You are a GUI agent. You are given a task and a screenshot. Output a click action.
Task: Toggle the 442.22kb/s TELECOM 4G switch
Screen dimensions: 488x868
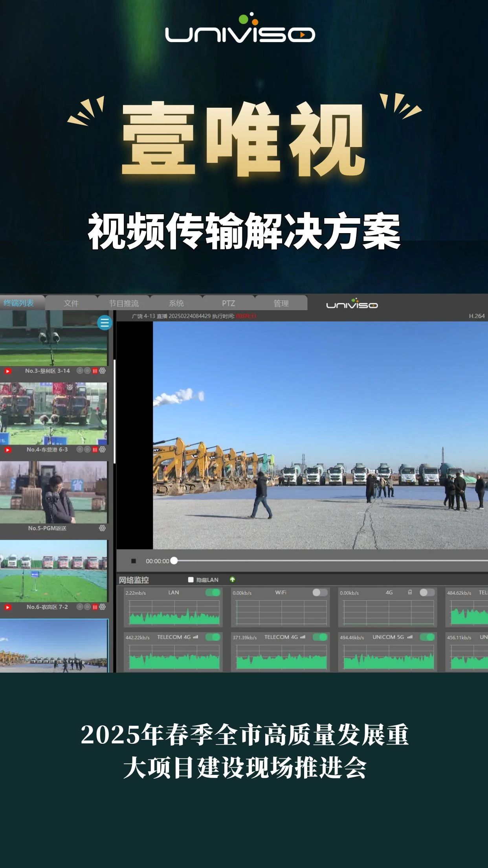coord(213,637)
